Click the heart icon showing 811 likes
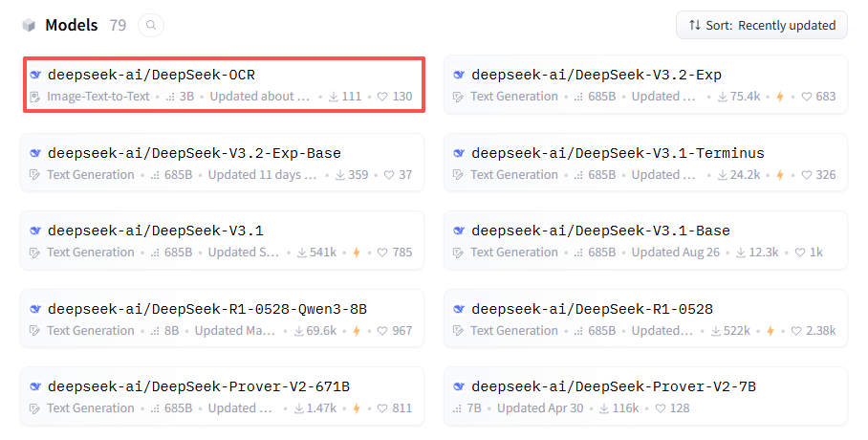The width and height of the screenshot is (868, 440). click(382, 408)
